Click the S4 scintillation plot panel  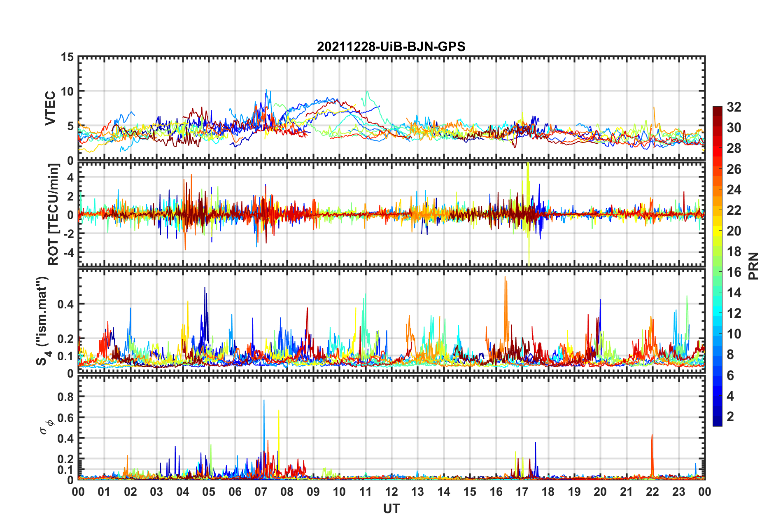391,321
